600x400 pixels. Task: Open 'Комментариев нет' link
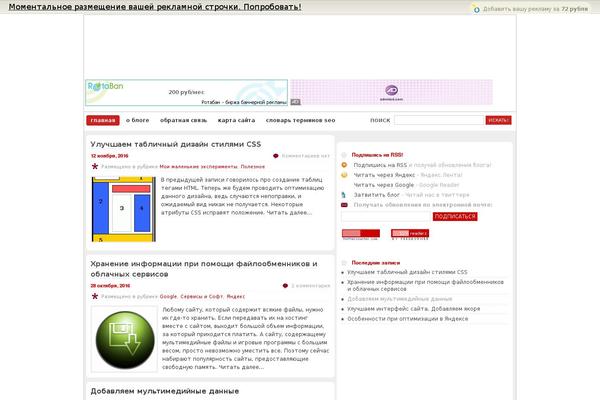pyautogui.click(x=305, y=156)
